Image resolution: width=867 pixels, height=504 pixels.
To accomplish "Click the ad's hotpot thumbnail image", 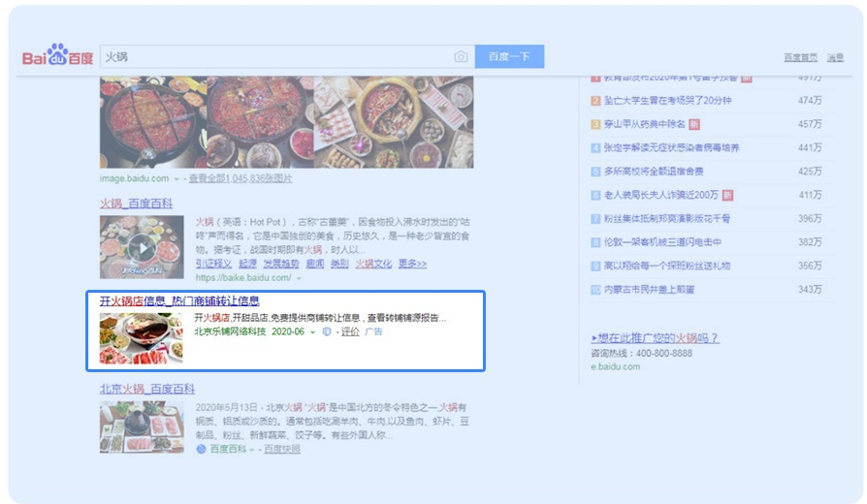I will 141,338.
